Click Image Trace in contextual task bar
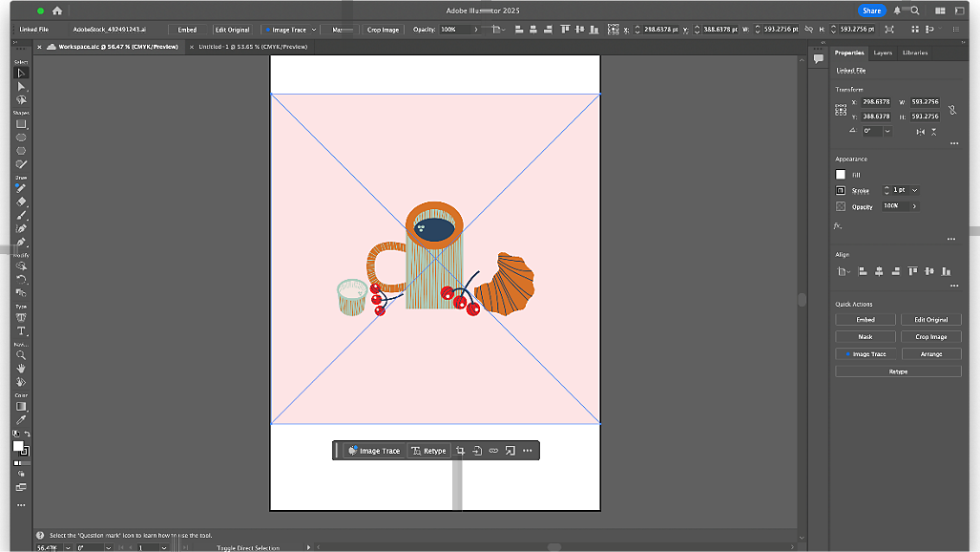 374,451
